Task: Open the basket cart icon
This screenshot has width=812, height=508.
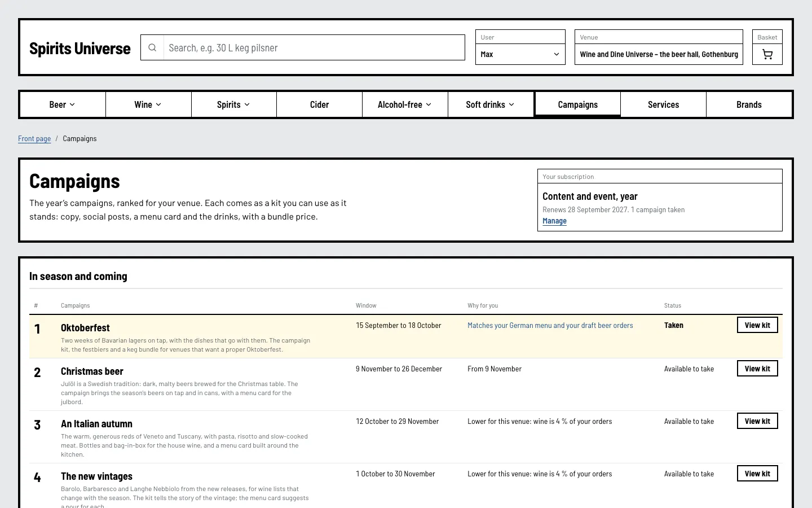Action: tap(767, 54)
